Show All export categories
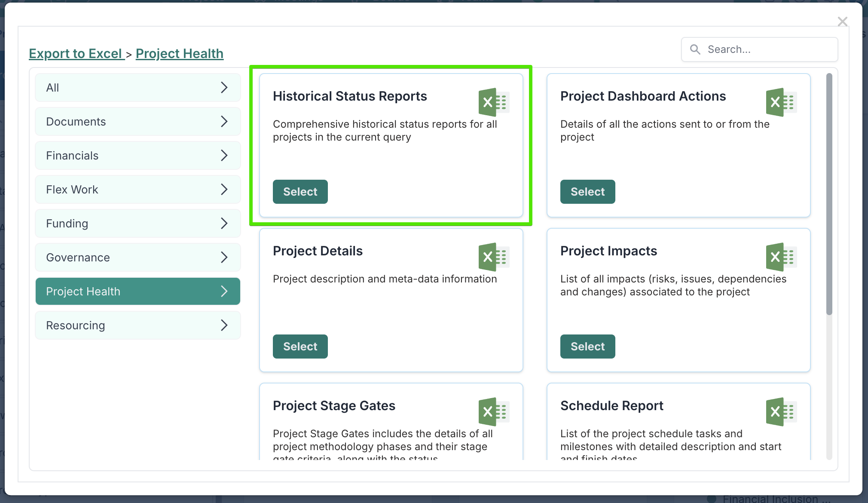The width and height of the screenshot is (868, 503). click(138, 88)
